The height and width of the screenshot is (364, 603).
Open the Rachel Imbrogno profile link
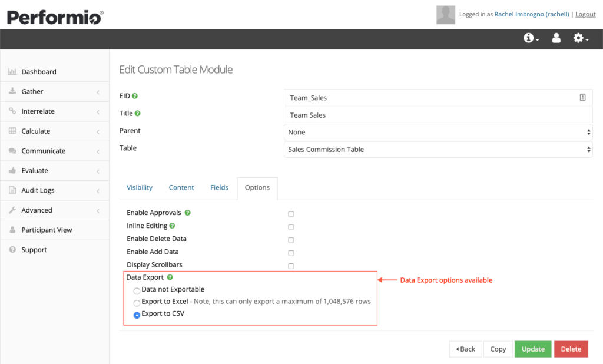[x=532, y=14]
